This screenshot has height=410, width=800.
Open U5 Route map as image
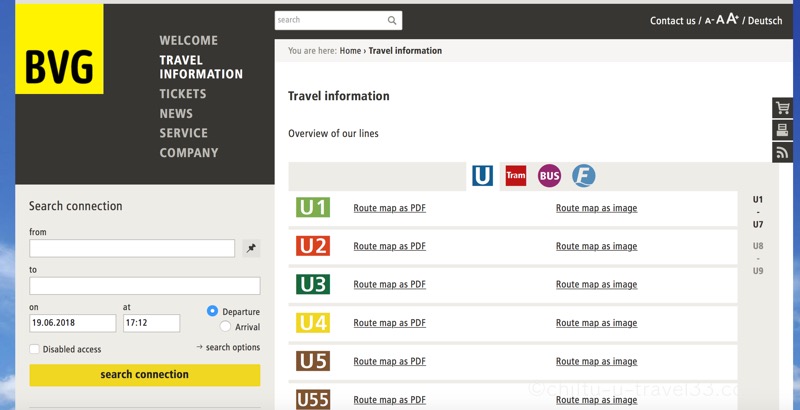point(596,362)
